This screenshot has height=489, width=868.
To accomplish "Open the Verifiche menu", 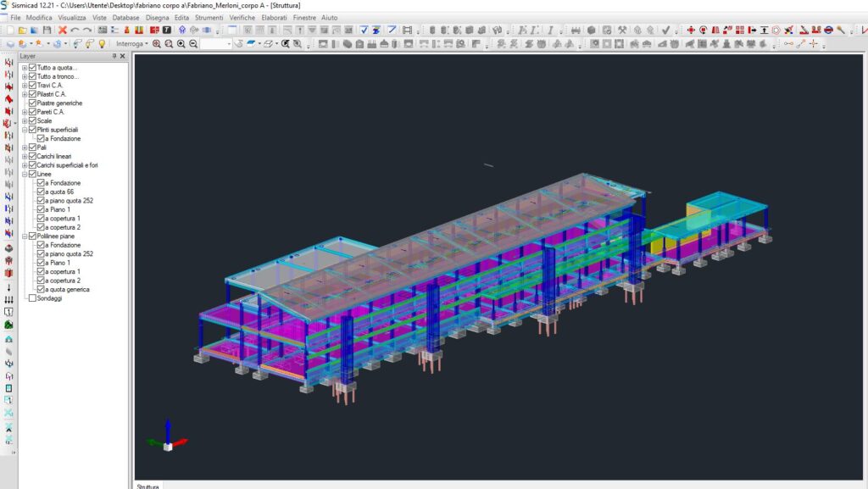I will pos(242,17).
